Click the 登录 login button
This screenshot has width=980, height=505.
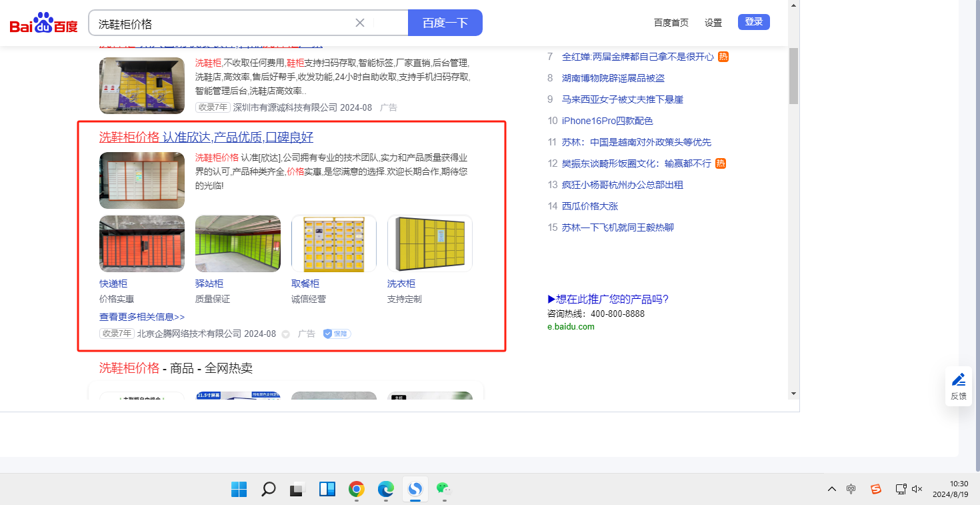coord(753,22)
